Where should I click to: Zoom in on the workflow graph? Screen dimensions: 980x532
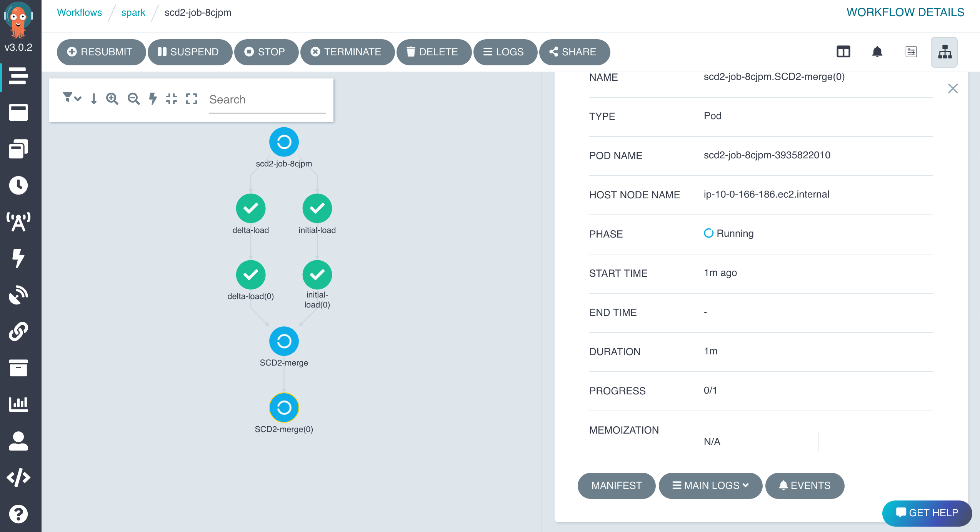pos(112,99)
